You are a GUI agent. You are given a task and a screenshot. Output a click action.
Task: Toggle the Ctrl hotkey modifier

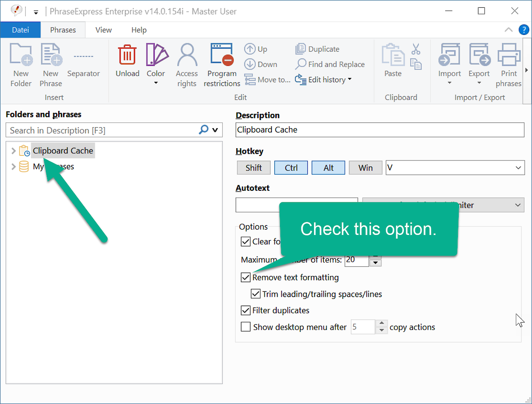tap(291, 168)
